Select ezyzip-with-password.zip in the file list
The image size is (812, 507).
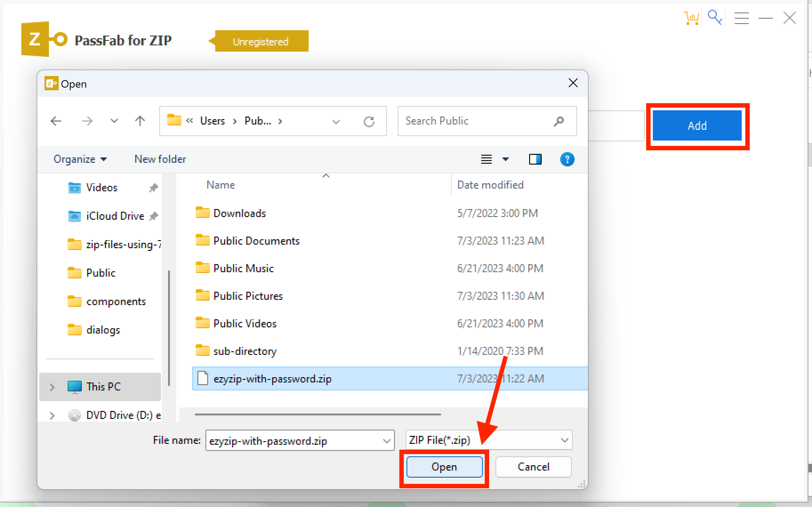[272, 378]
